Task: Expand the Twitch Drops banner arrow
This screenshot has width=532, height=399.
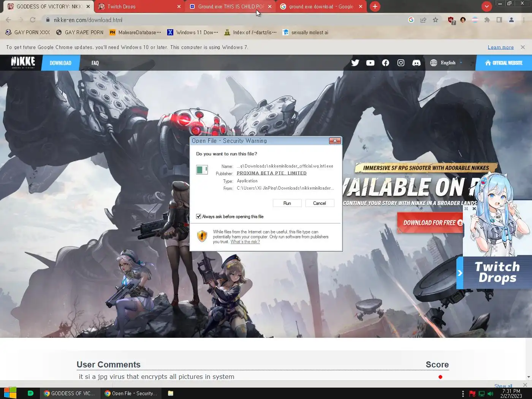Action: [x=460, y=273]
